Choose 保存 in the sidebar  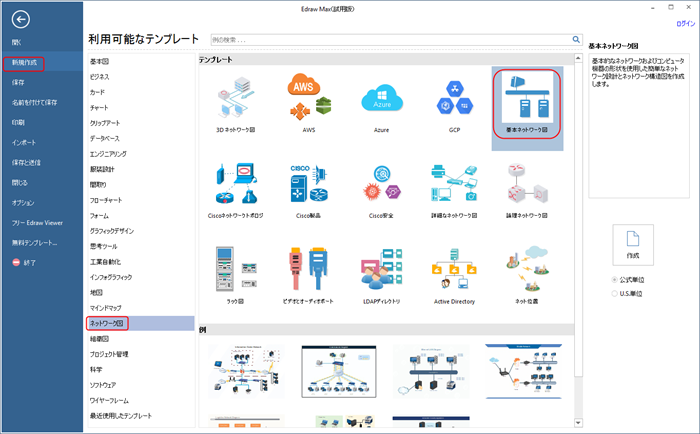(x=18, y=83)
